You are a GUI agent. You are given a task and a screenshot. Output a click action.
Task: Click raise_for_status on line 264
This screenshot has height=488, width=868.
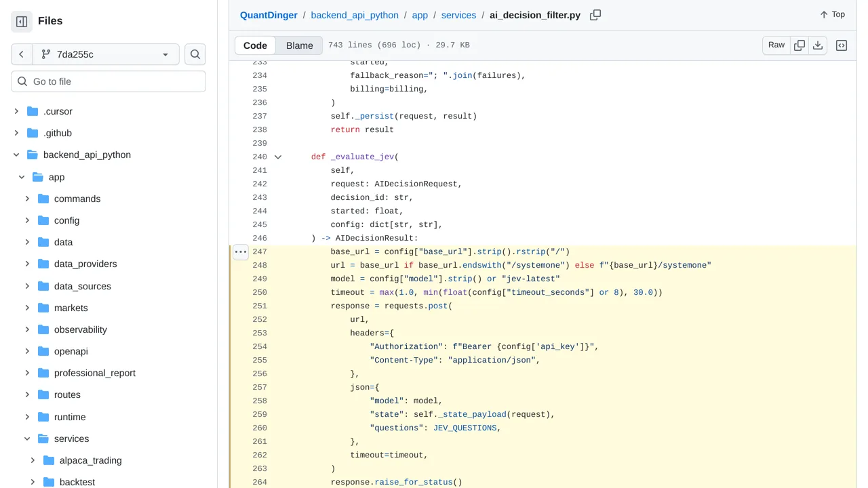pos(414,482)
